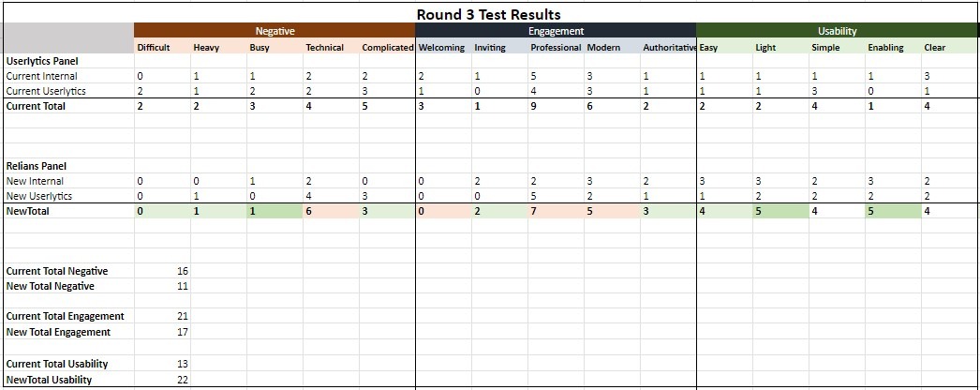
Task: Select the Professional column header cell
Action: [556, 48]
